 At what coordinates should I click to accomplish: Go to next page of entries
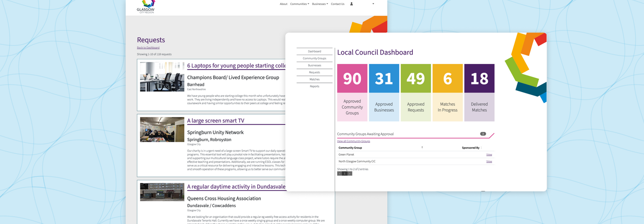pos(350,173)
